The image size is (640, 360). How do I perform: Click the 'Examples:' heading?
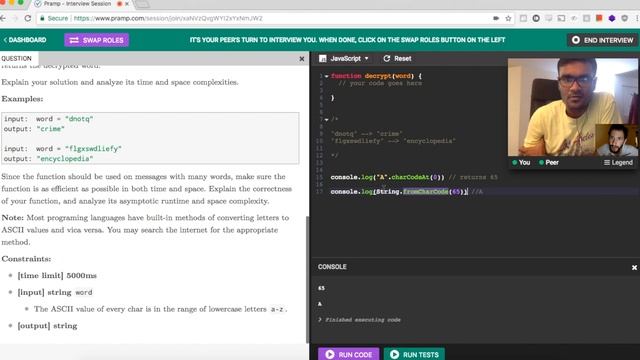pos(22,99)
